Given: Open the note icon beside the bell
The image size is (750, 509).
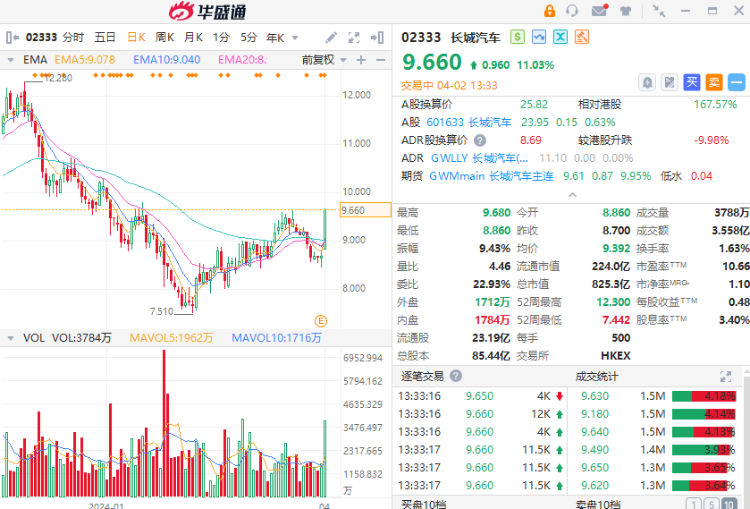Looking at the screenshot, I should 670,83.
